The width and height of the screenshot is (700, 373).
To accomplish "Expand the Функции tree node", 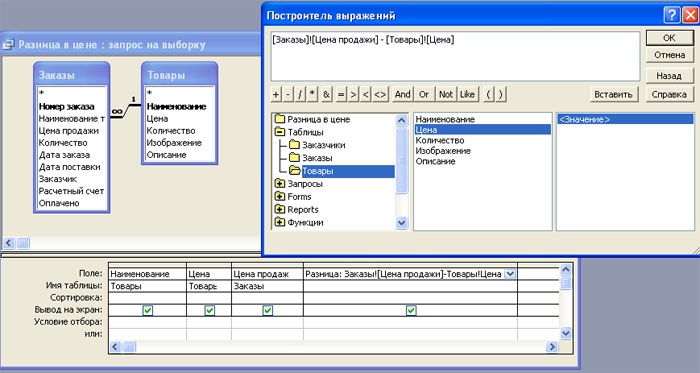I will click(280, 222).
